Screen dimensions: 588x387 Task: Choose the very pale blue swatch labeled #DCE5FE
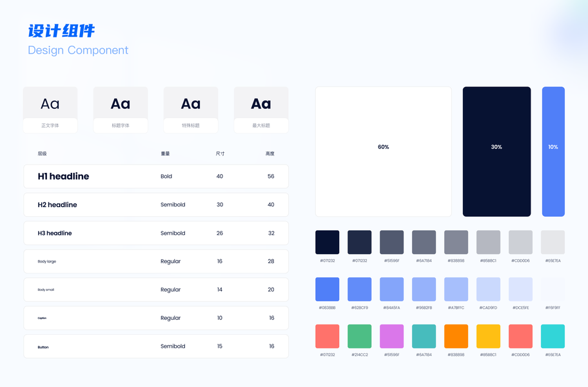520,289
